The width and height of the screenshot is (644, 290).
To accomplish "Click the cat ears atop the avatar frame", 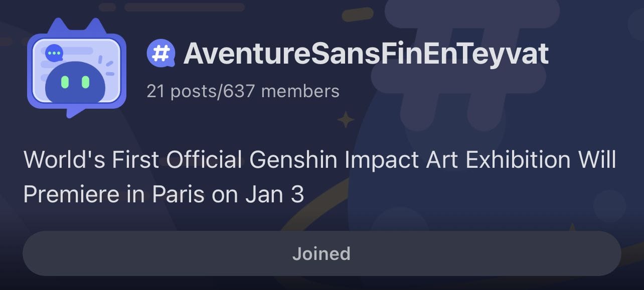I will pos(76,27).
